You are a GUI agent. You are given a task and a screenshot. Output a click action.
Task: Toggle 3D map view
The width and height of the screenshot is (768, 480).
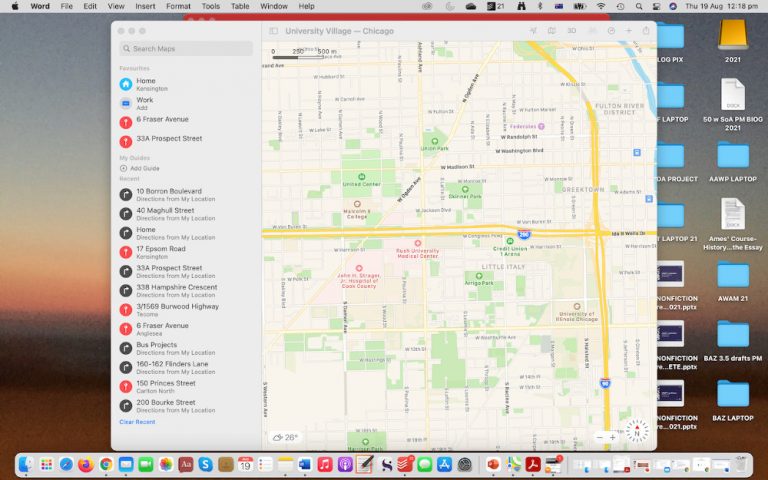(571, 31)
